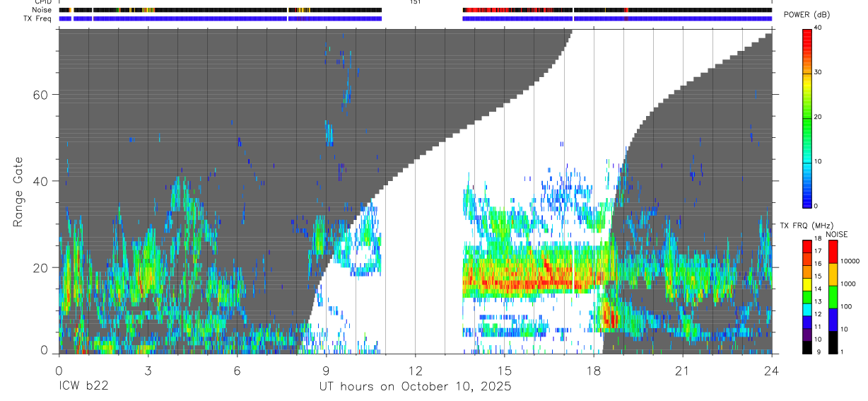
Task: Select the Range Gate axis tick "20"
Action: [42, 267]
